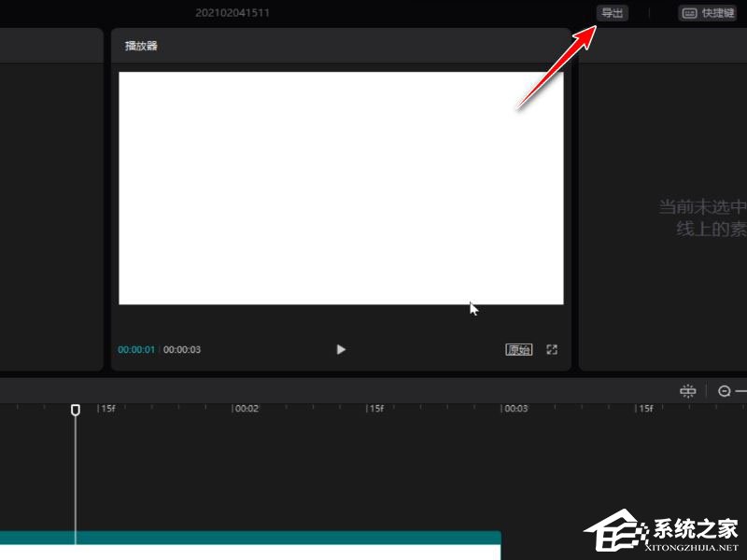This screenshot has height=560, width=747.
Task: Open the 快捷键 shortcuts button
Action: point(708,13)
